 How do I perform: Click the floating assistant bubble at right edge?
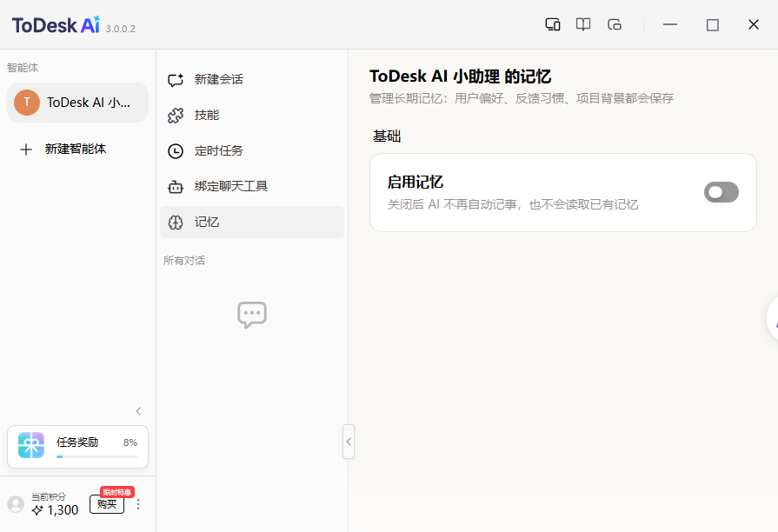(773, 319)
